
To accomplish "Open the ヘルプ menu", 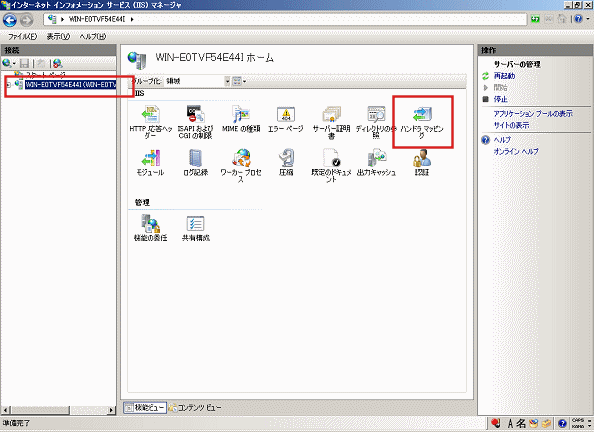I will click(x=92, y=37).
